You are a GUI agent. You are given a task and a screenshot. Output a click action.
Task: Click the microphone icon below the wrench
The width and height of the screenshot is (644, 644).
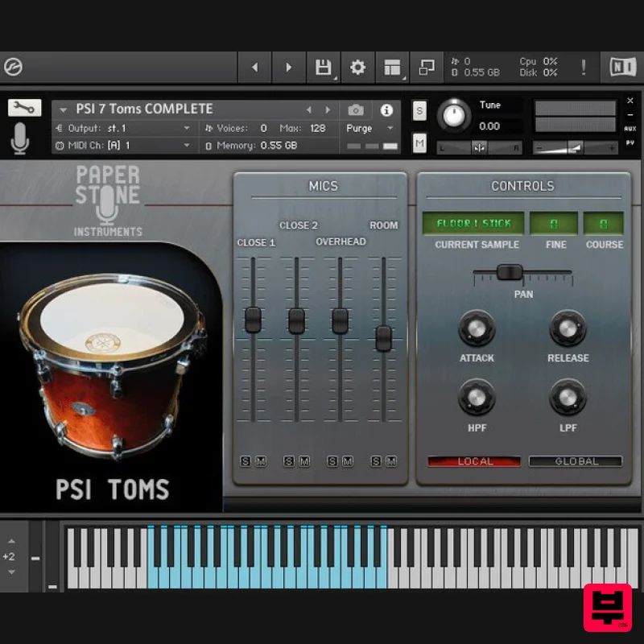(x=21, y=137)
